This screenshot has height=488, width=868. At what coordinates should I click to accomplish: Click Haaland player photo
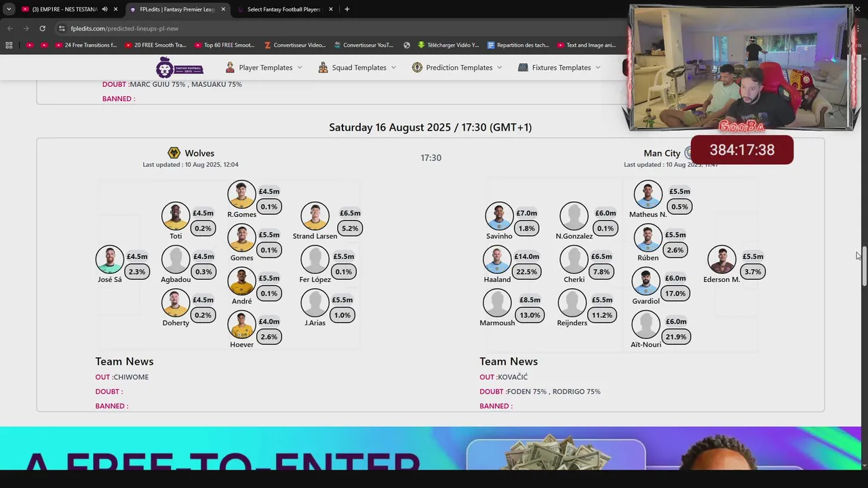click(497, 260)
